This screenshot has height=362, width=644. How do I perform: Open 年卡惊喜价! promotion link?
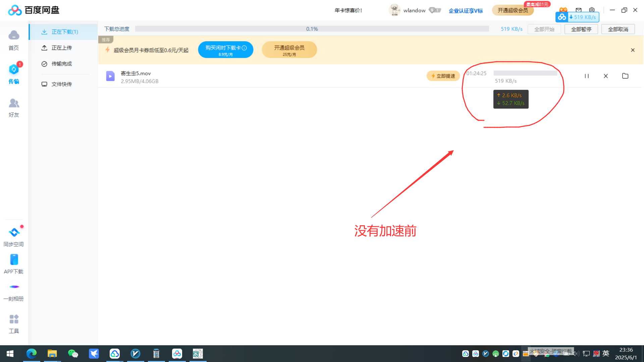(x=348, y=10)
